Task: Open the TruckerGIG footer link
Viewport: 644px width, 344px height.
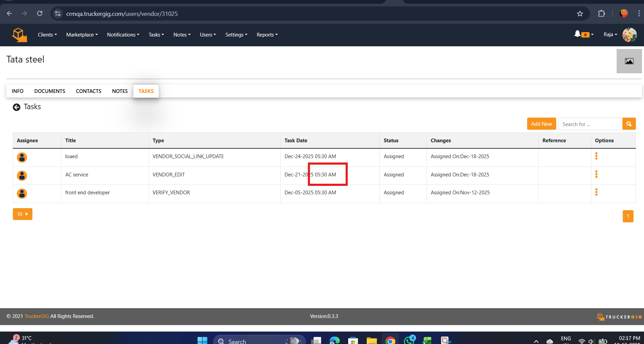Action: pos(37,316)
